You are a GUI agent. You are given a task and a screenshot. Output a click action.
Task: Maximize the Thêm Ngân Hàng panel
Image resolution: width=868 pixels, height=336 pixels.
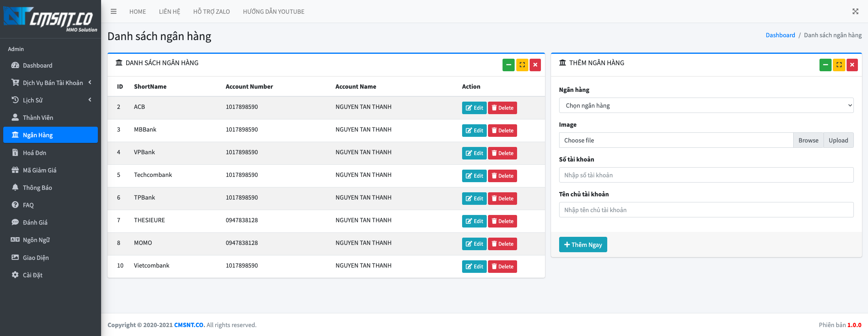pyautogui.click(x=839, y=65)
